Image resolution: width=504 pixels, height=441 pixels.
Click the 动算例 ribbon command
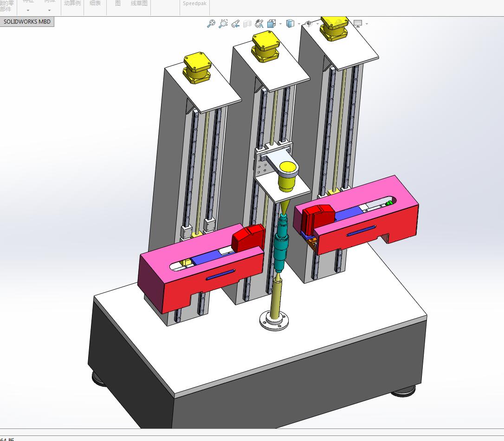(72, 3)
